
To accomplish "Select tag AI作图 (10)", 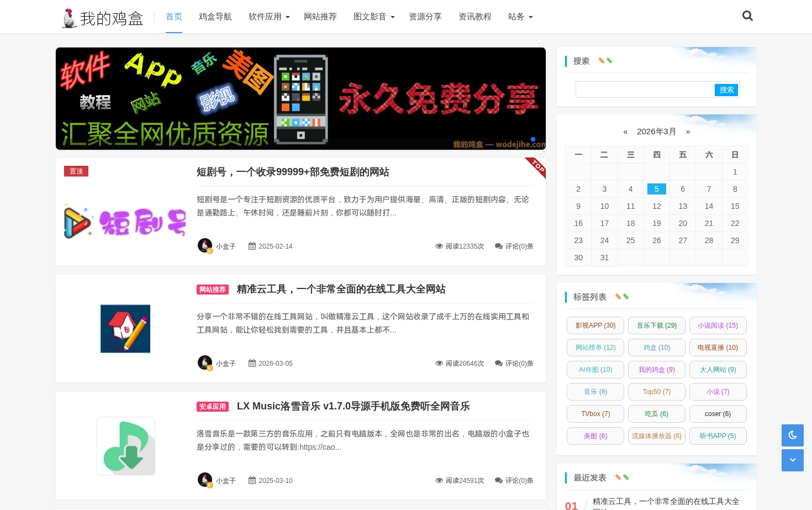I will 595,370.
